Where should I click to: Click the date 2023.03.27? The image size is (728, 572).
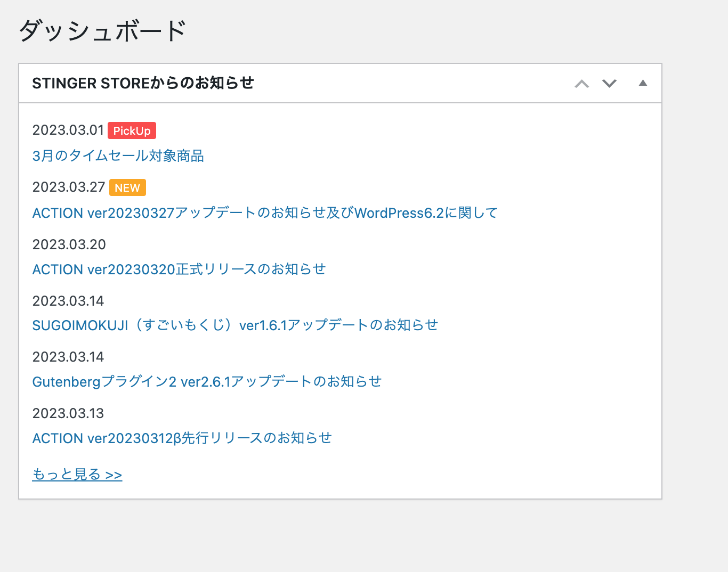(69, 187)
